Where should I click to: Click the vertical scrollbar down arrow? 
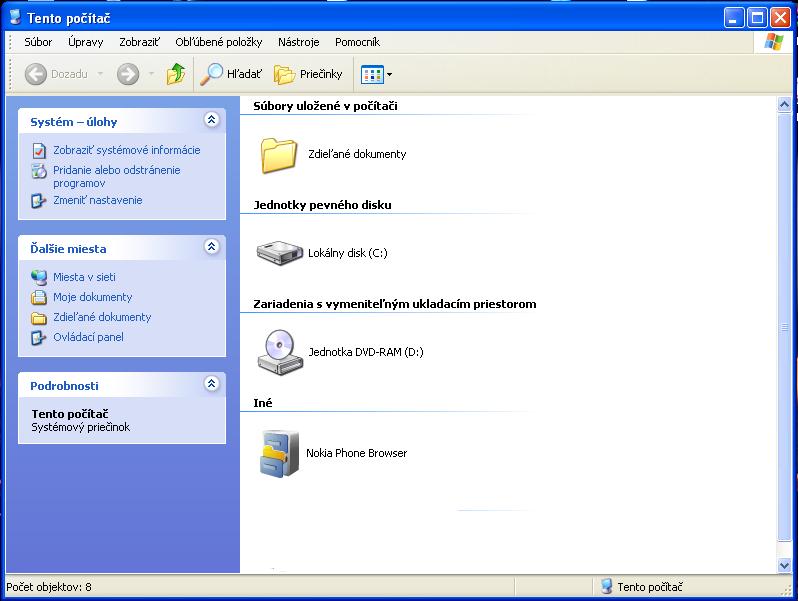click(785, 565)
